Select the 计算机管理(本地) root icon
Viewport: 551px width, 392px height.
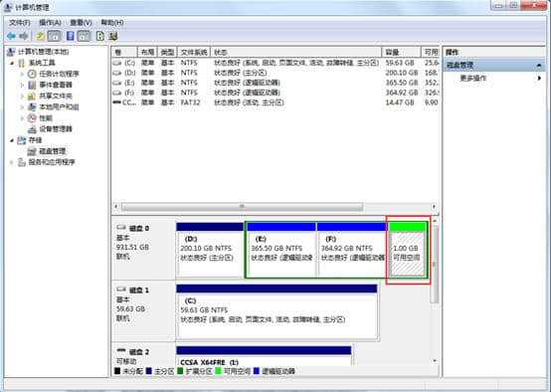pos(11,52)
